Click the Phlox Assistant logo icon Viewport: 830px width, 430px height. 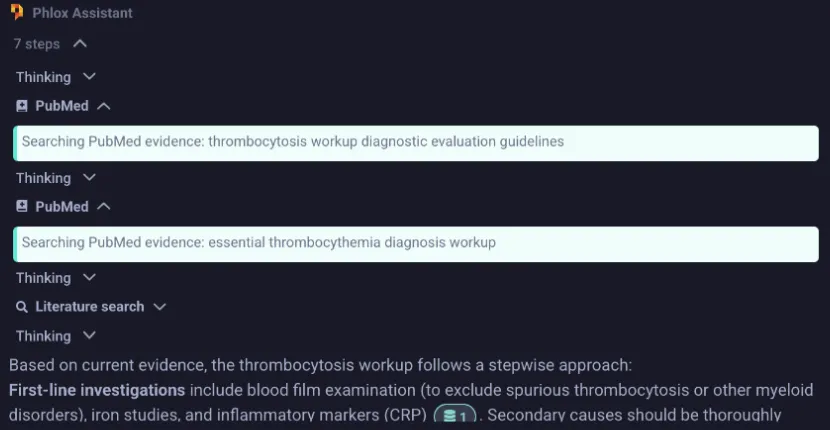(x=17, y=12)
